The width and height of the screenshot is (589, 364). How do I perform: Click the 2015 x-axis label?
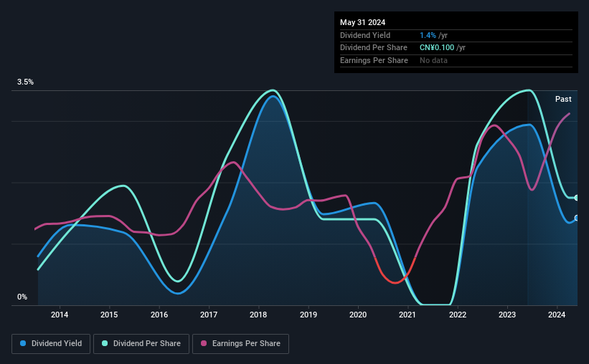coord(109,315)
